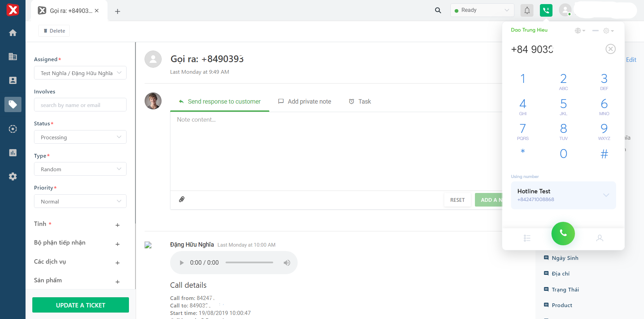
Task: Dial digit 5 JKL on keypad
Action: pyautogui.click(x=563, y=107)
